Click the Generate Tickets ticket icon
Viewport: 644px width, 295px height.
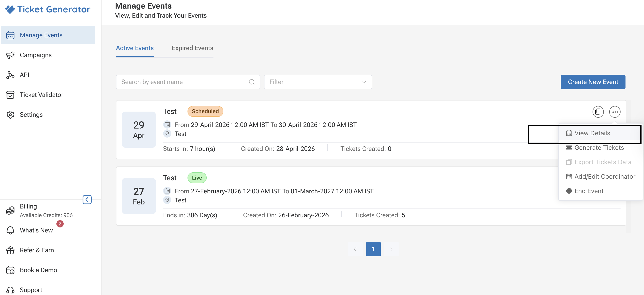569,148
